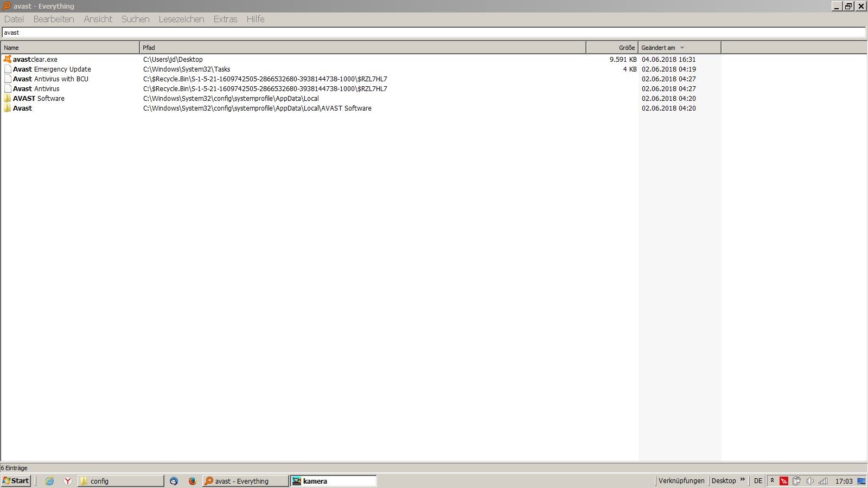Image resolution: width=868 pixels, height=488 pixels.
Task: Click the Desktop toolbar label
Action: click(x=724, y=481)
